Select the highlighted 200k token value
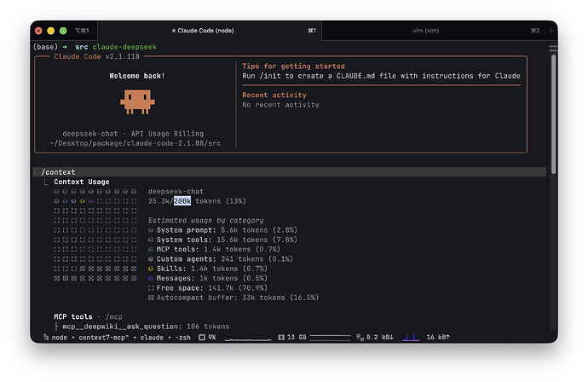Screen dimensions: 588x382 [x=182, y=200]
